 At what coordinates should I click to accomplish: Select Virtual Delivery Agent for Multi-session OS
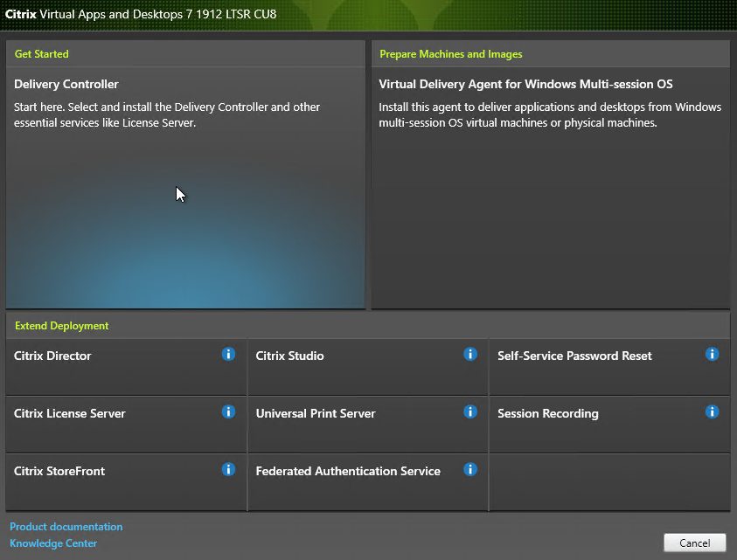(x=551, y=188)
